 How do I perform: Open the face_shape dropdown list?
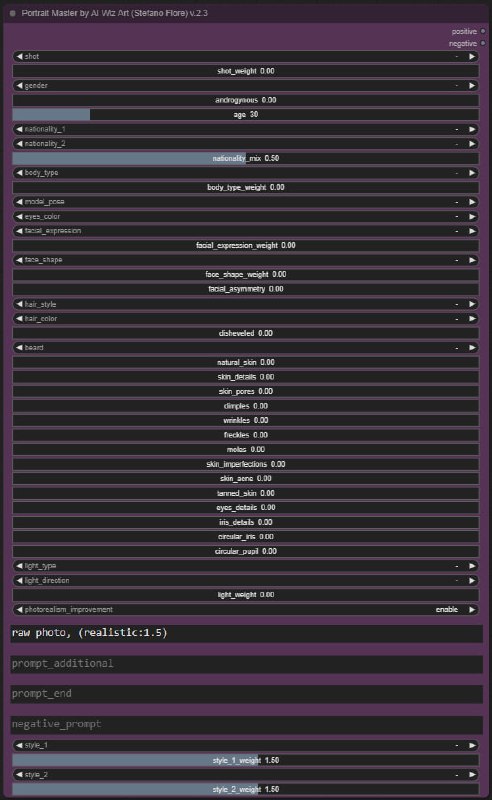coord(245,260)
